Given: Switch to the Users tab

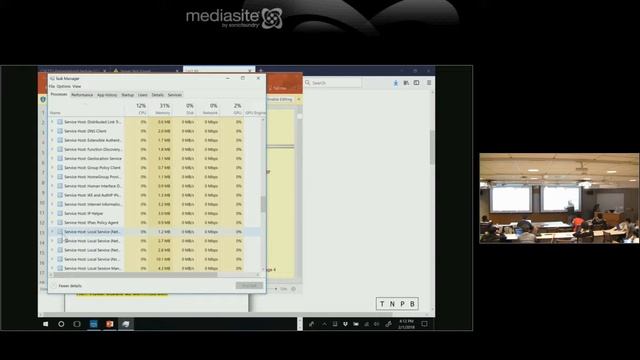Looking at the screenshot, I should [142, 95].
